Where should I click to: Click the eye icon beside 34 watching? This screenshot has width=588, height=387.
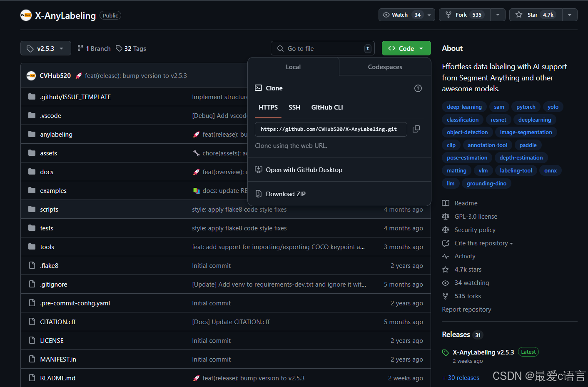[x=446, y=283]
